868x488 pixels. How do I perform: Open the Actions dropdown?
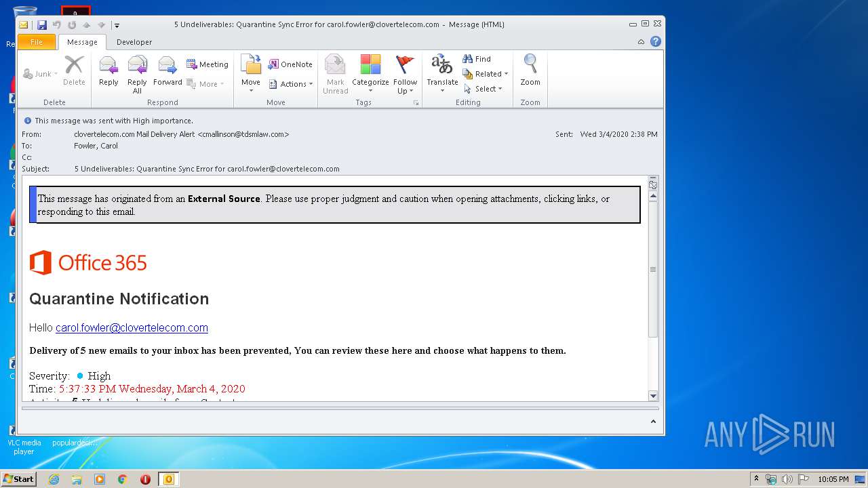(x=291, y=84)
